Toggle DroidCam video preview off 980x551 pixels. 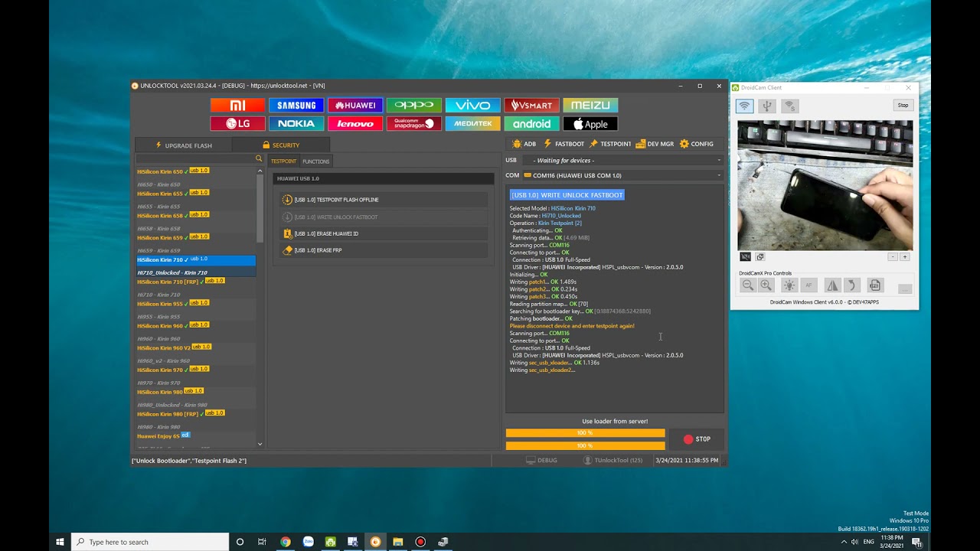tap(745, 257)
